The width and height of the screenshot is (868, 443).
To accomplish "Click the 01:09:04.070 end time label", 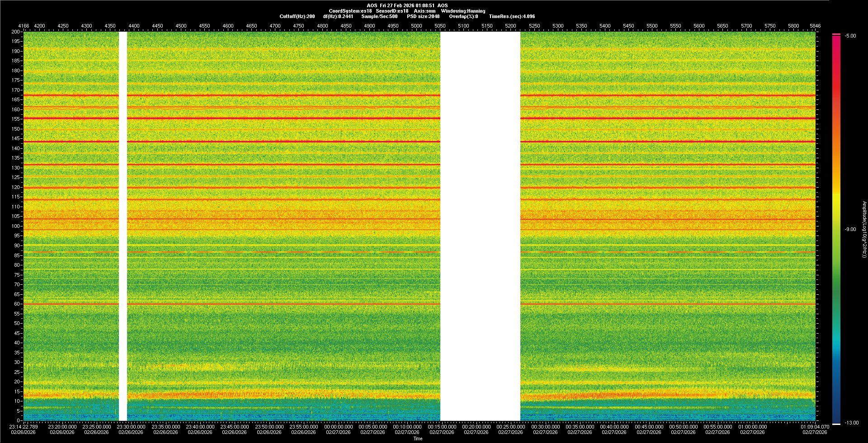I will (x=815, y=427).
